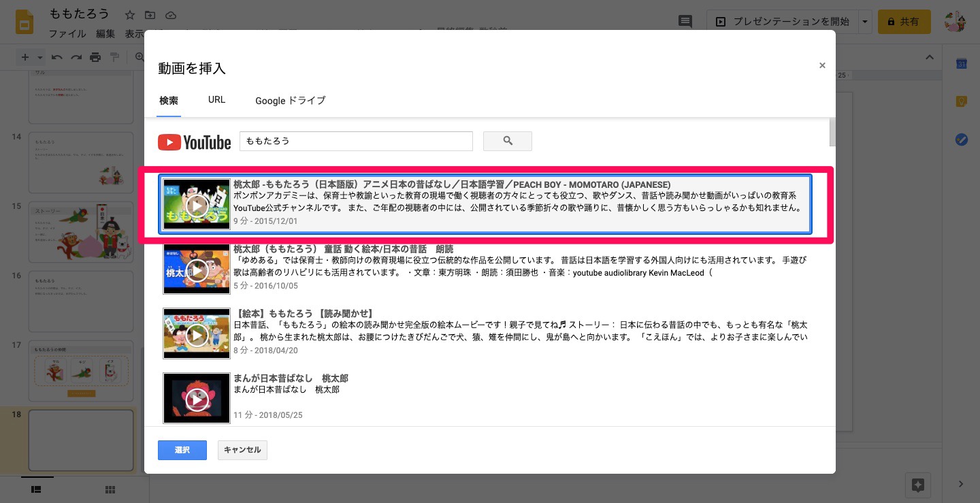This screenshot has width=980, height=503.
Task: Open the Google Slides home icon
Action: pos(26,22)
